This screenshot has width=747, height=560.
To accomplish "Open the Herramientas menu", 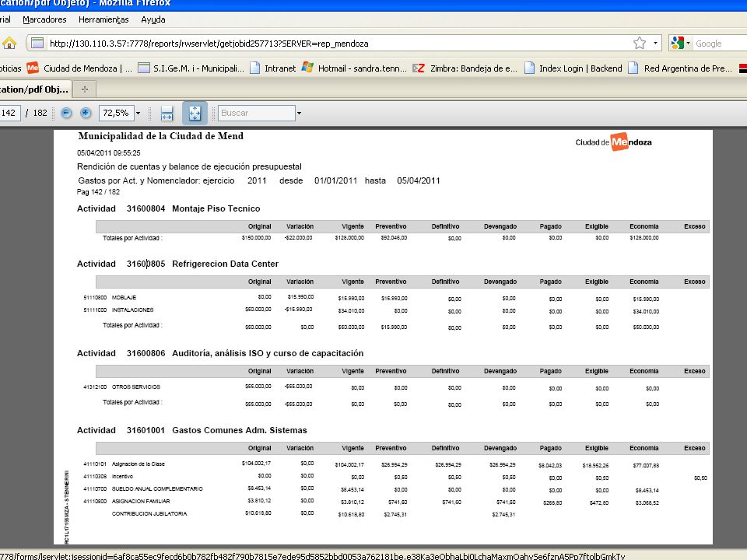I will [103, 19].
